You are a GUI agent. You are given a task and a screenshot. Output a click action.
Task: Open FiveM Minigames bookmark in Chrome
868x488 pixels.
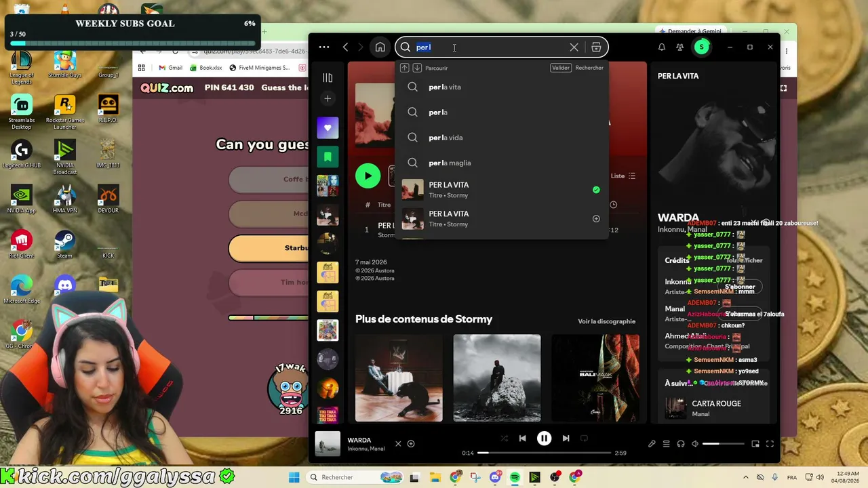click(x=260, y=68)
